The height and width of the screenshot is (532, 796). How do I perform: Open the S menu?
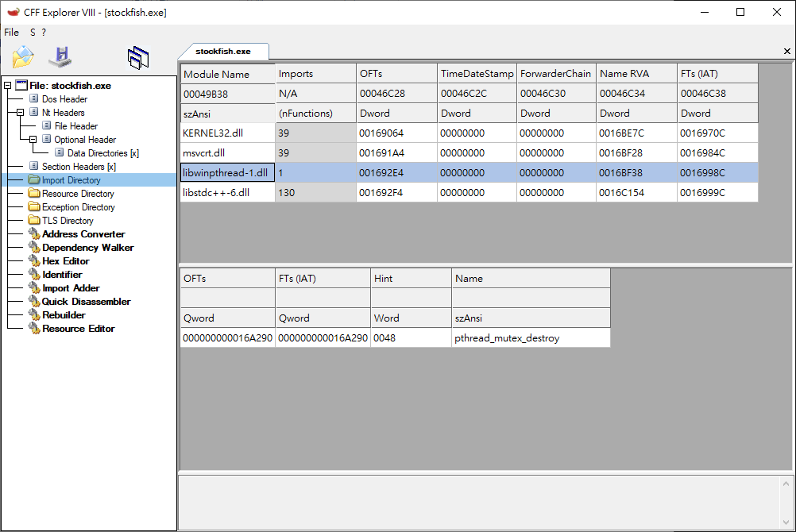(33, 33)
